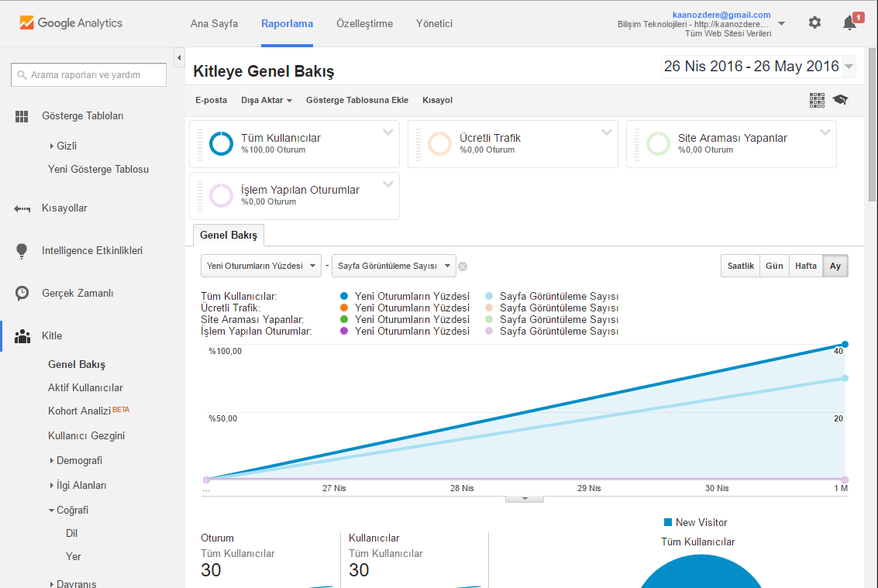Image resolution: width=878 pixels, height=588 pixels.
Task: Expand the İşlem Yapılan Oturumlar segment chevron
Action: (388, 184)
